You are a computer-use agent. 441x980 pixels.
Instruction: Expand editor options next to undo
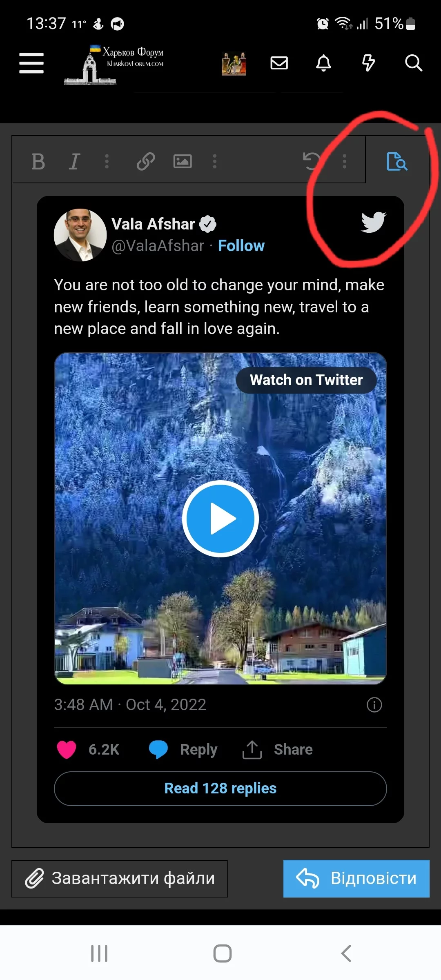pos(345,161)
